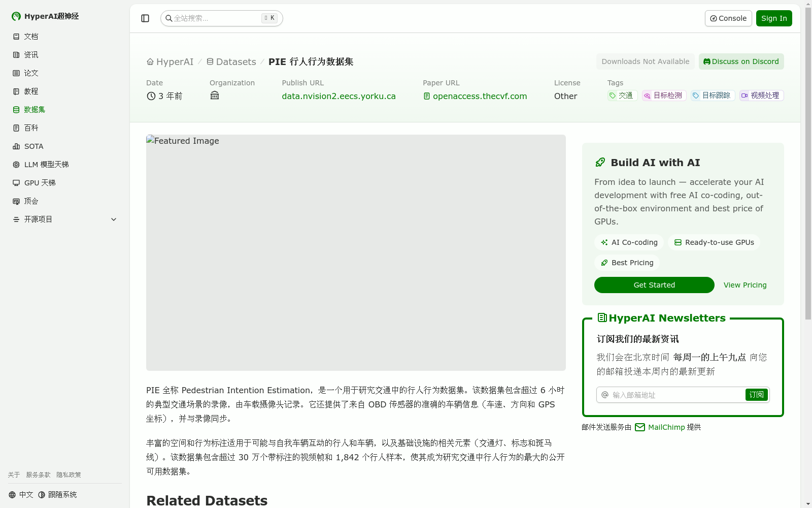The width and height of the screenshot is (812, 508).
Task: Click Discuss on Discord button
Action: click(741, 61)
